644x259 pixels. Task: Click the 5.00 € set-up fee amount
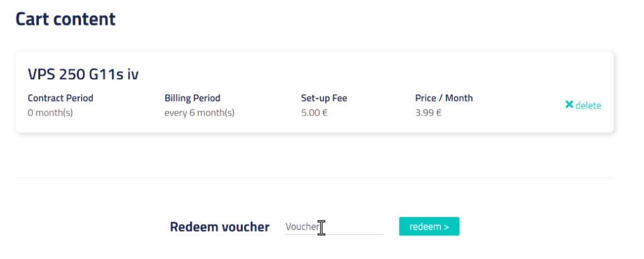point(314,113)
